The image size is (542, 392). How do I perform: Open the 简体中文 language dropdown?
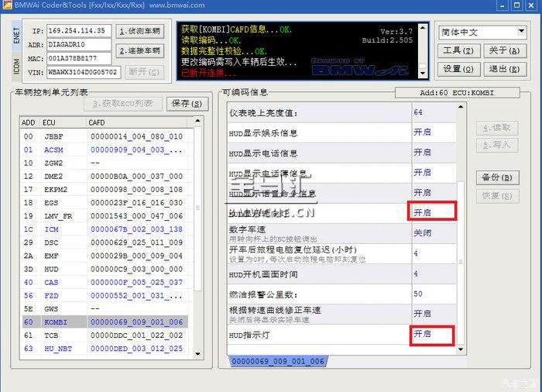click(483, 33)
